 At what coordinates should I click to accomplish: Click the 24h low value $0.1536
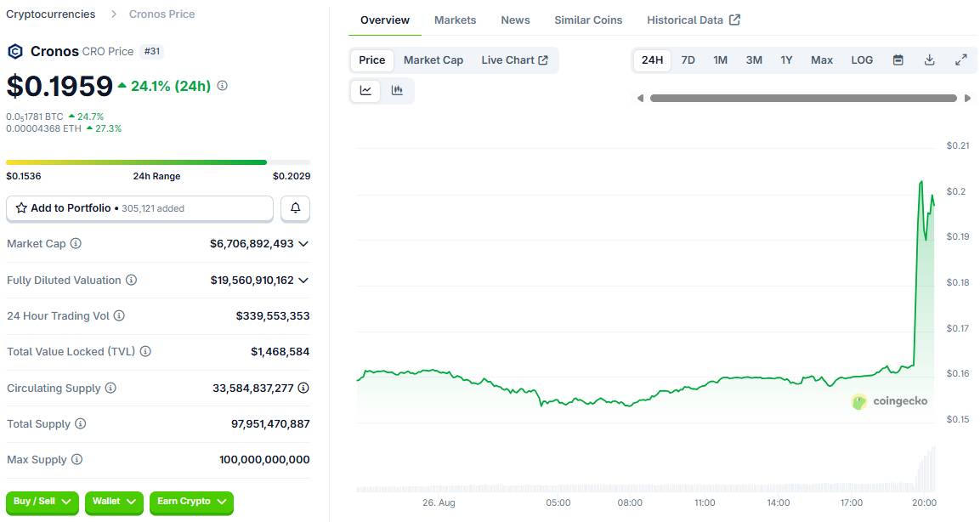[x=24, y=176]
